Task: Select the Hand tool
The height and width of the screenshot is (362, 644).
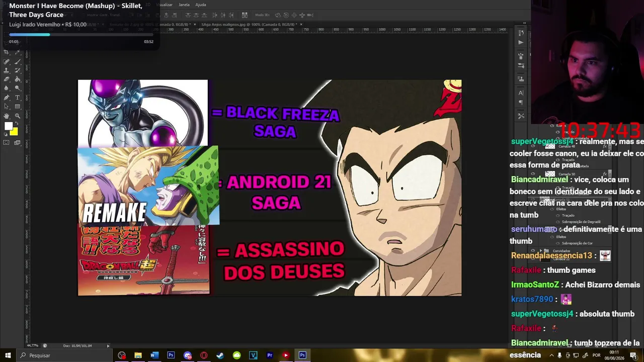Action: click(7, 116)
